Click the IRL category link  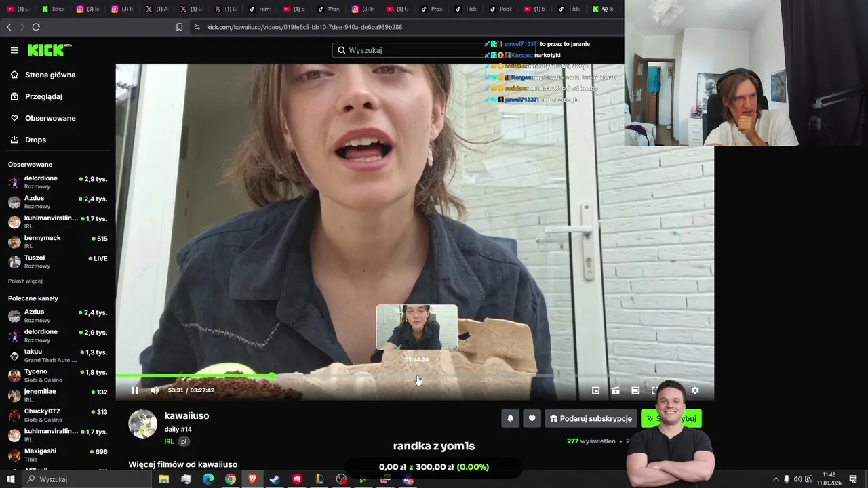point(169,441)
